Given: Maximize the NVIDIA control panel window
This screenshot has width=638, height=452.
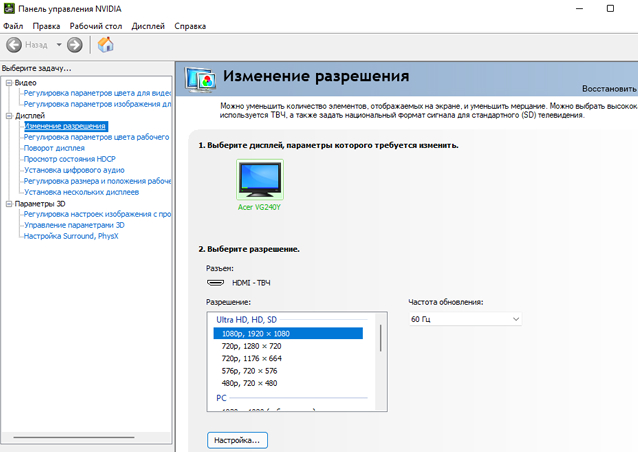Looking at the screenshot, I should (610, 9).
